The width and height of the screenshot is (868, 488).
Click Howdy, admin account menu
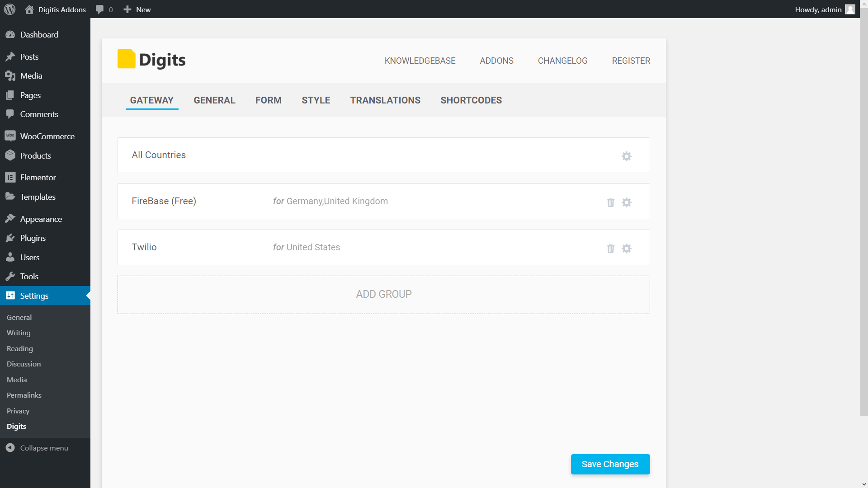(825, 9)
